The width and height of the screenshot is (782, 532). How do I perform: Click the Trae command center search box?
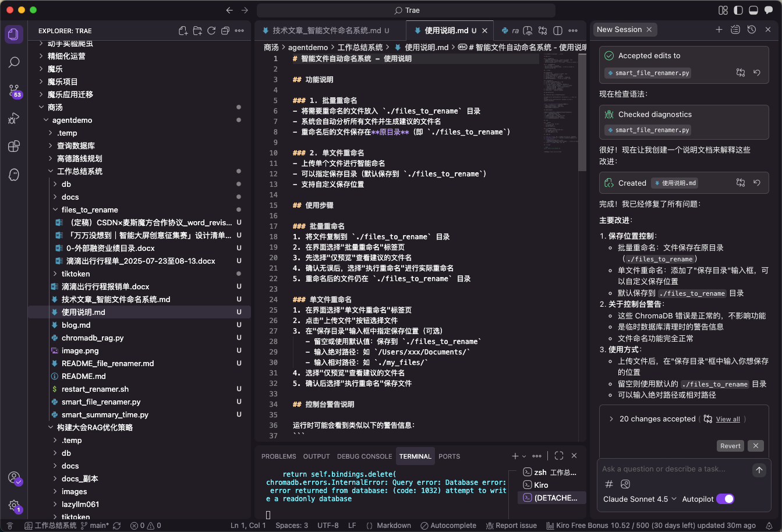[x=406, y=10]
